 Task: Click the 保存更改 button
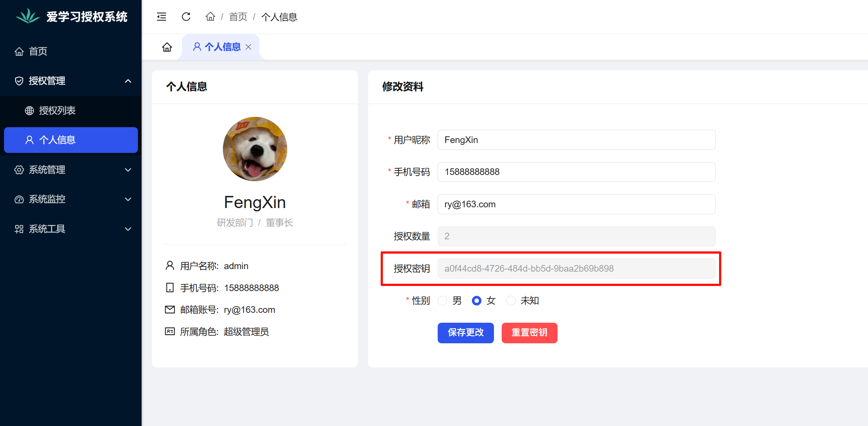[x=466, y=333]
